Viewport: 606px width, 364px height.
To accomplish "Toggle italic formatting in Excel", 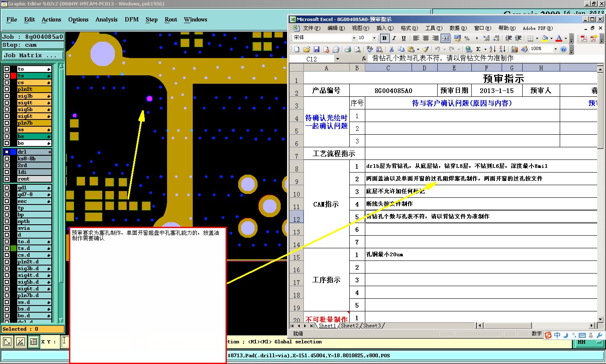I will coord(394,38).
